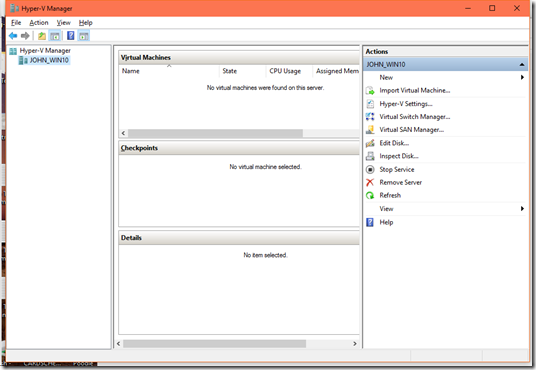Open the New action in Actions pane
This screenshot has width=536, height=370.
pyautogui.click(x=386, y=78)
